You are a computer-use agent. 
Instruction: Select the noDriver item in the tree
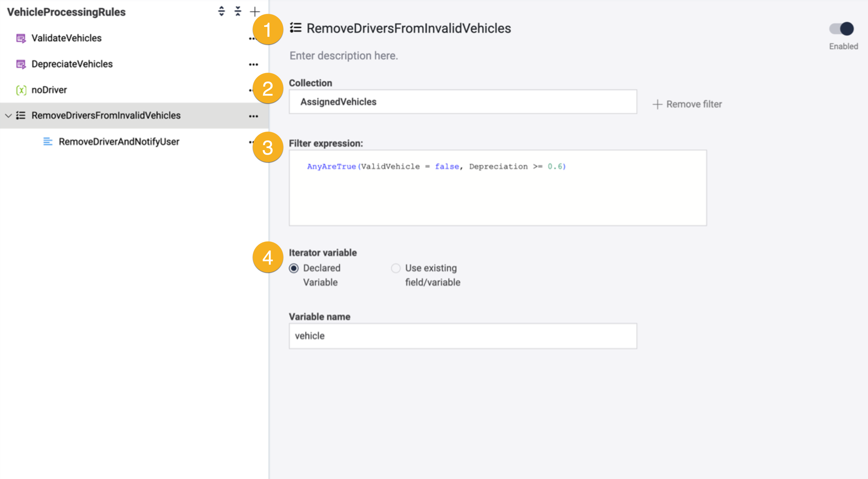49,90
